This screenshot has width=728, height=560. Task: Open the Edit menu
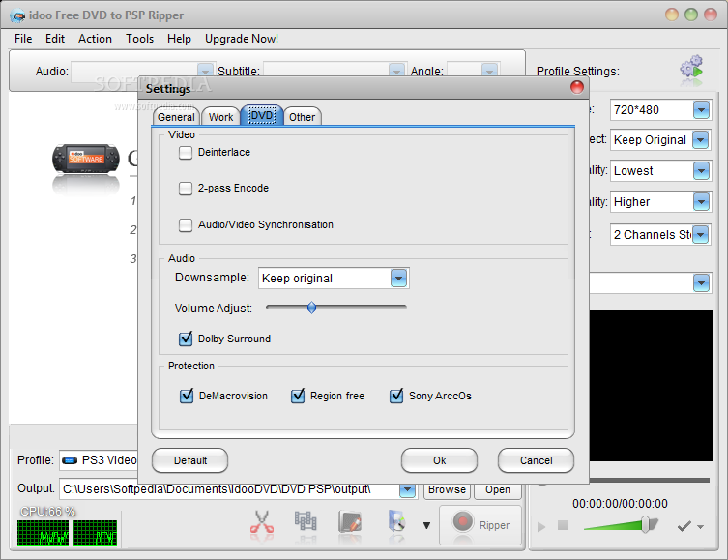pyautogui.click(x=55, y=39)
